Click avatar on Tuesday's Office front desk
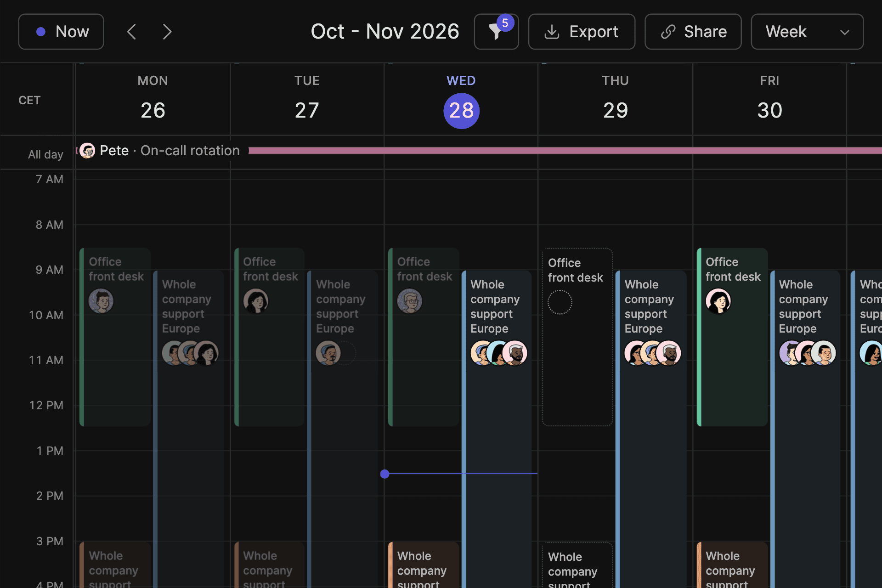This screenshot has height=588, width=882. (255, 301)
